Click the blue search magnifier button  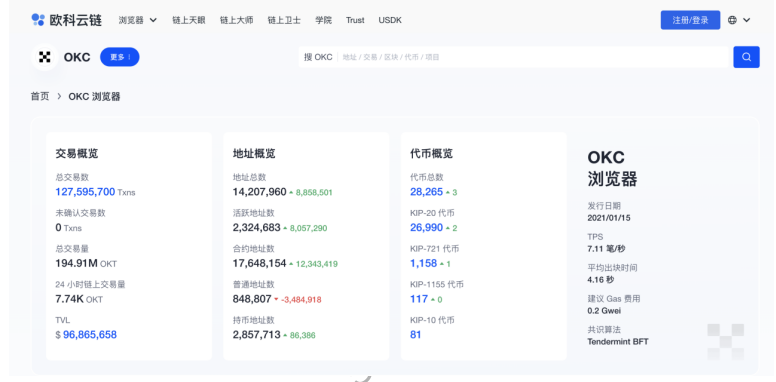tap(746, 57)
